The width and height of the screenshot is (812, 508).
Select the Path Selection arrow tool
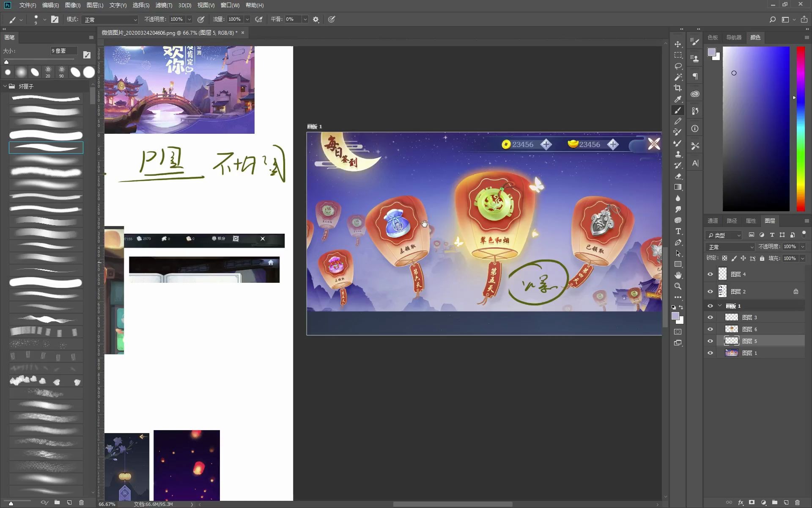(x=678, y=253)
